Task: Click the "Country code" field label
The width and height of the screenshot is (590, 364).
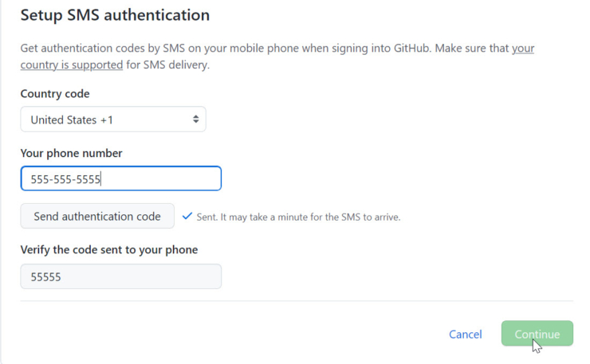Action: point(55,94)
